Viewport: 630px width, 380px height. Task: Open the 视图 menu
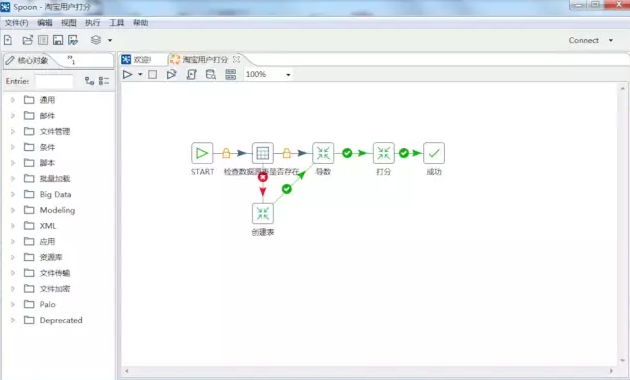click(69, 23)
